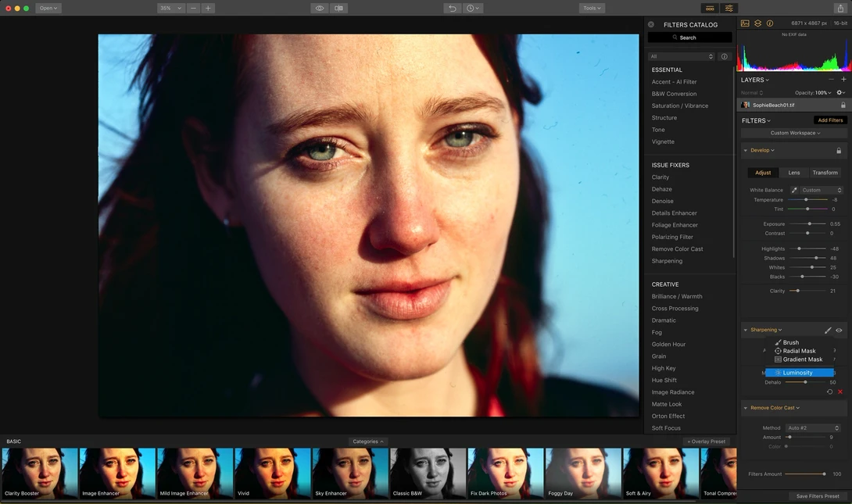852x504 pixels.
Task: Click the share/export icon at top right
Action: point(840,8)
